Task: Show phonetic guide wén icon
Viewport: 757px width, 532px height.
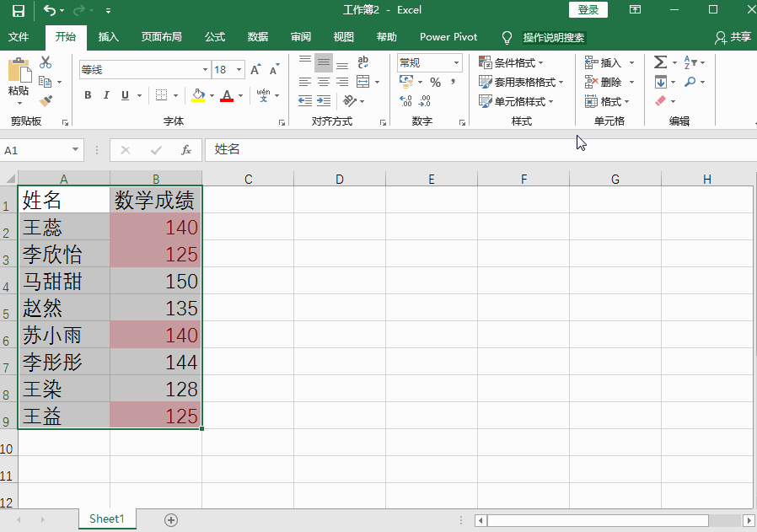Action: click(263, 95)
